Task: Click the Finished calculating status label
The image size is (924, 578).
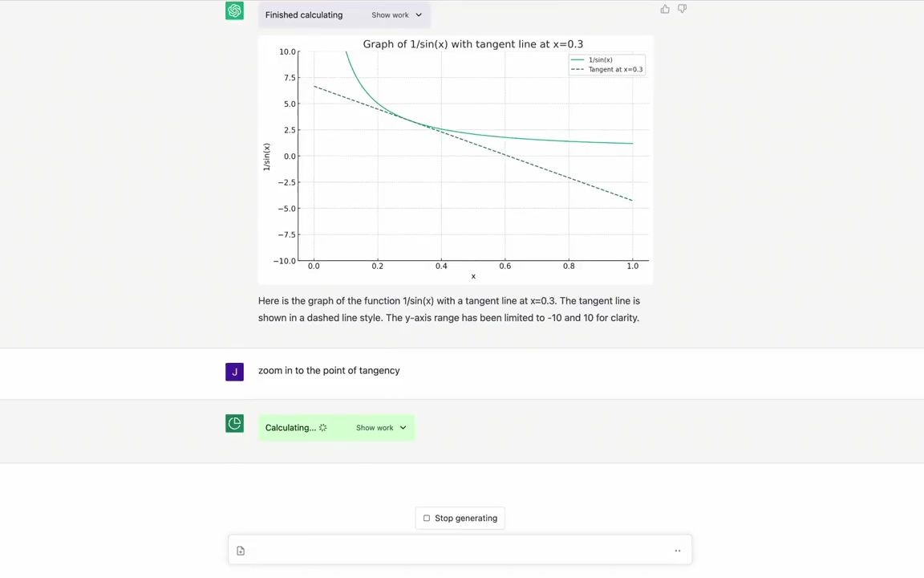Action: click(304, 15)
